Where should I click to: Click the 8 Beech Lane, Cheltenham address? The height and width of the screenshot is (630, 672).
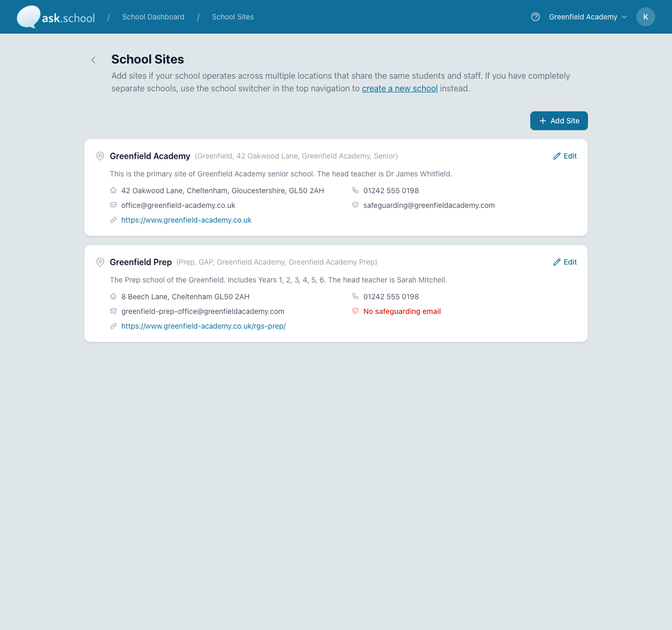click(185, 297)
